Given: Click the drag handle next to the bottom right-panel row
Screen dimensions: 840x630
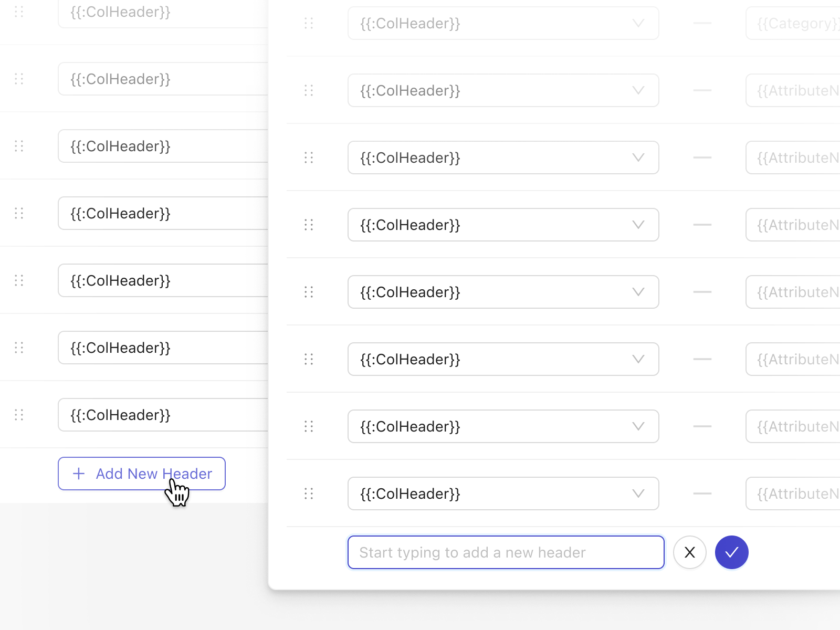Looking at the screenshot, I should tap(309, 493).
